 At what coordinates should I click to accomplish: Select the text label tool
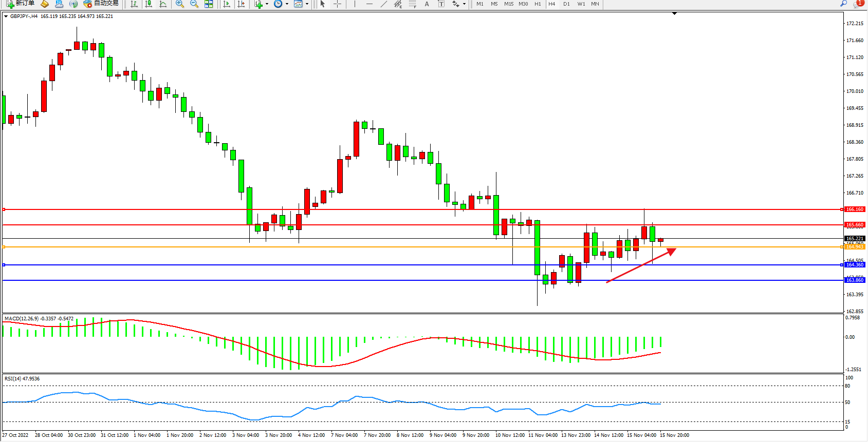click(x=427, y=4)
